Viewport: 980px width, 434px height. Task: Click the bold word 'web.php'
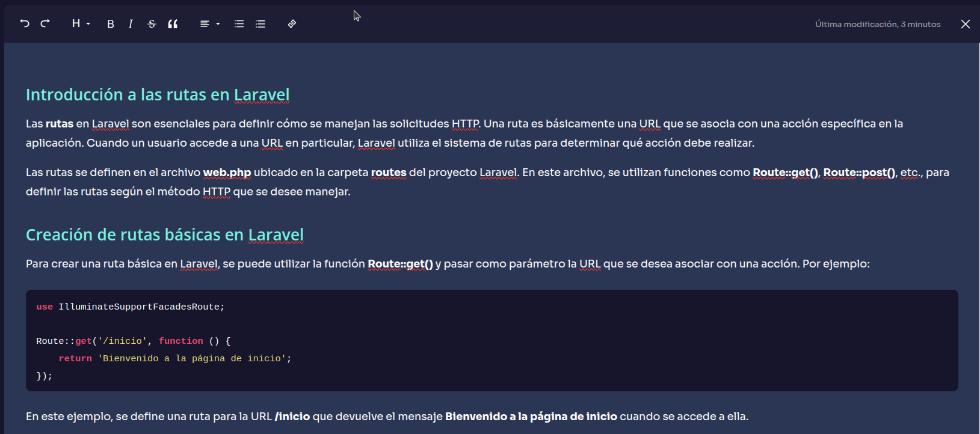[x=227, y=173]
